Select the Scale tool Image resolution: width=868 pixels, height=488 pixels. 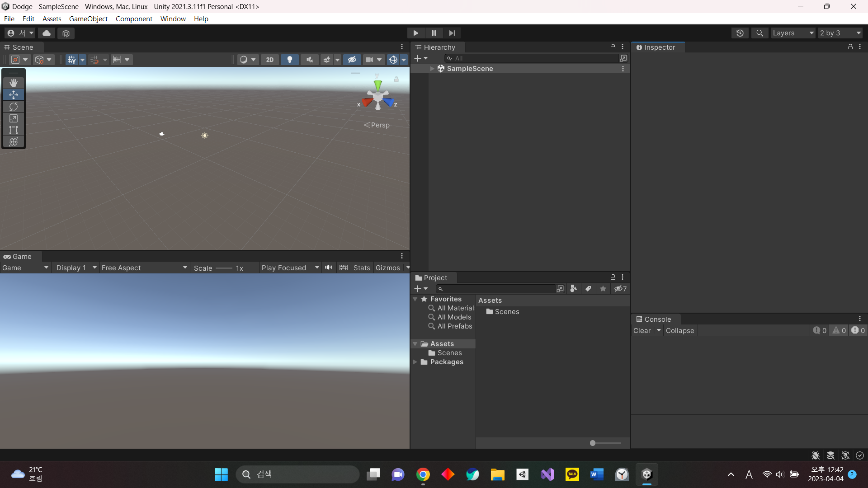(x=14, y=118)
